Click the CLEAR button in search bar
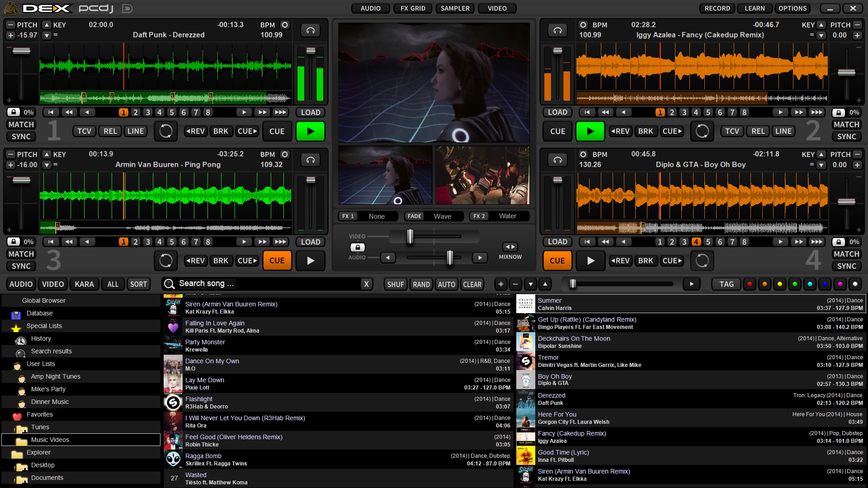This screenshot has height=488, width=868. pos(472,284)
